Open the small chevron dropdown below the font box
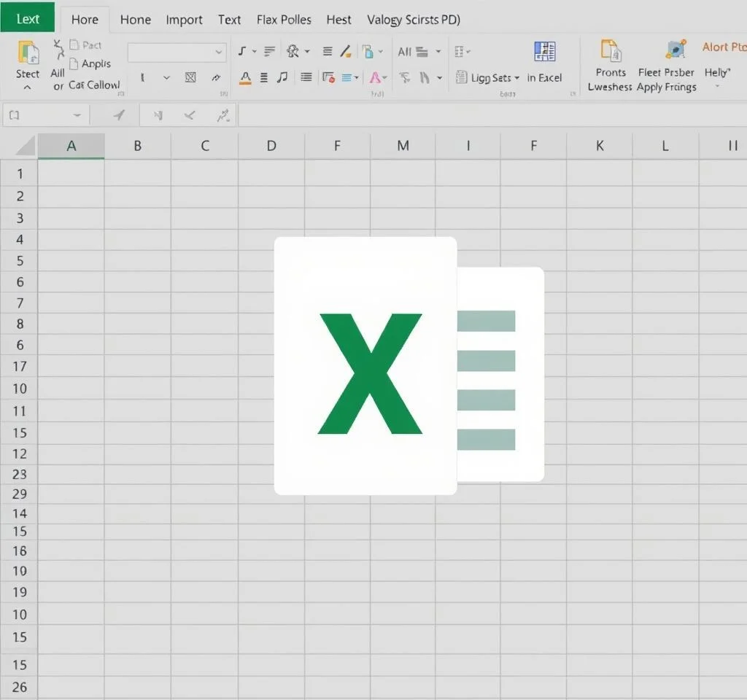Screen dimensions: 747x700 coord(166,77)
